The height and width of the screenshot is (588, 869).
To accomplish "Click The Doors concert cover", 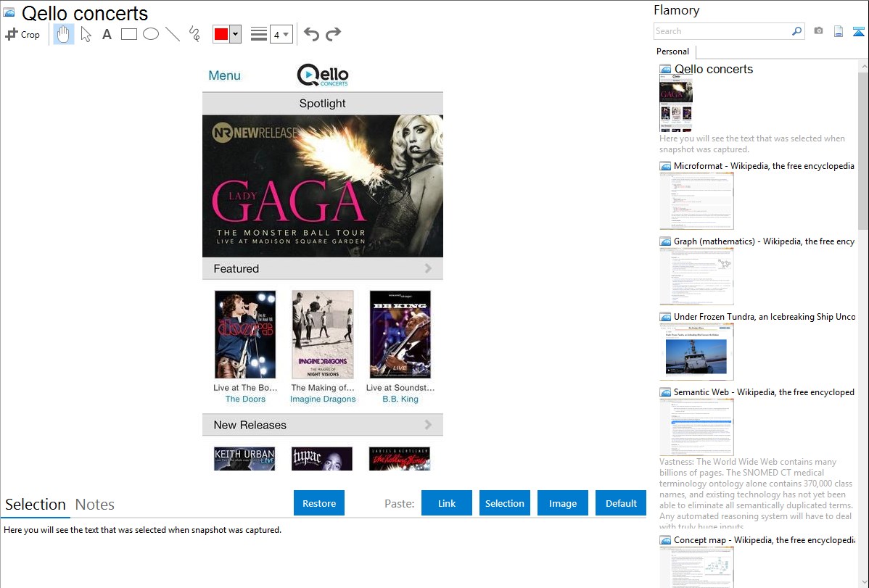I will tap(245, 334).
